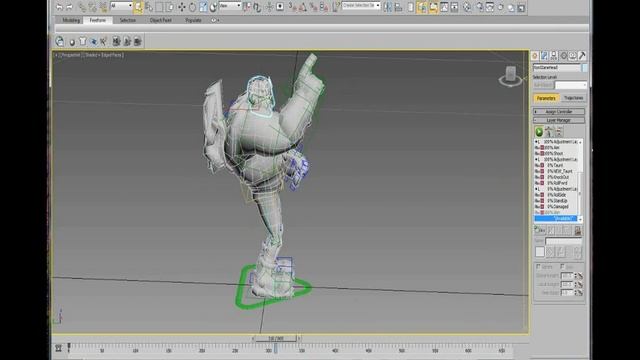Activate the Select and Rotate tool
This screenshot has width=640, height=360.
click(x=192, y=7)
